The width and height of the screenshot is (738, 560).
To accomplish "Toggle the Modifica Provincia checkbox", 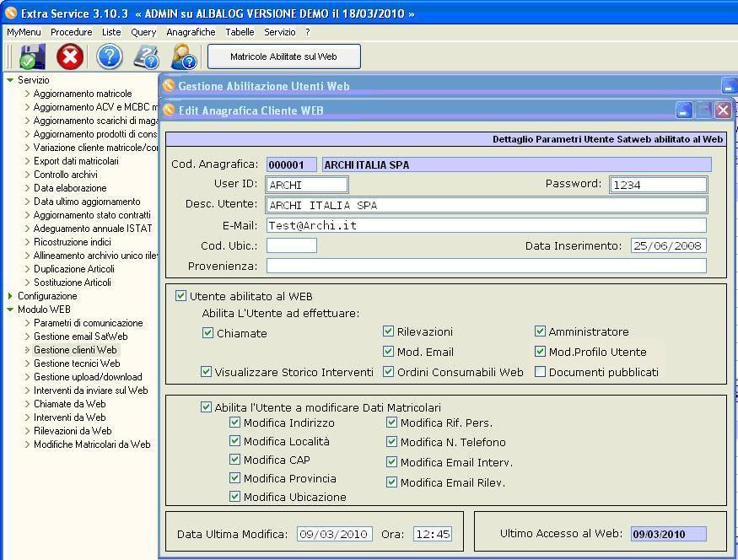I will (x=234, y=478).
